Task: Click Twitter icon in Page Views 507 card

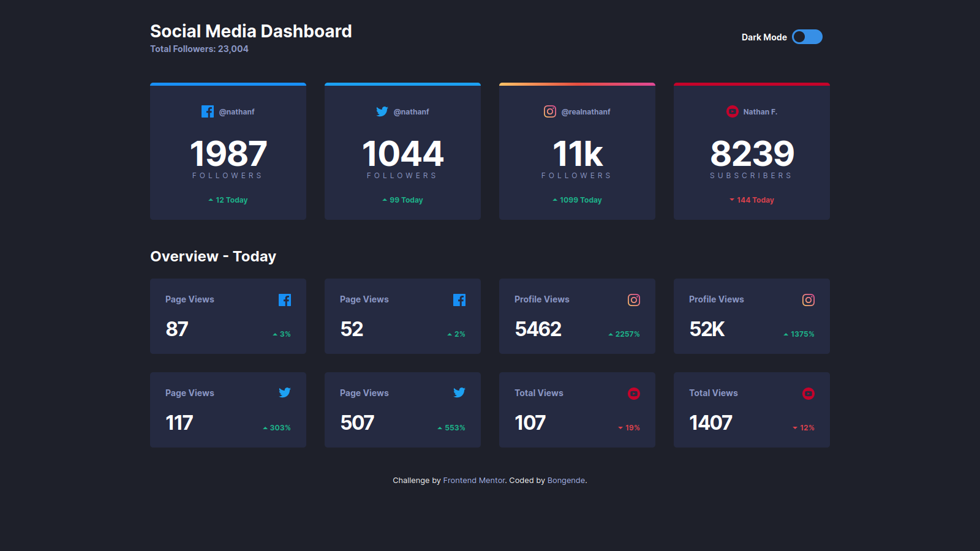Action: point(459,392)
